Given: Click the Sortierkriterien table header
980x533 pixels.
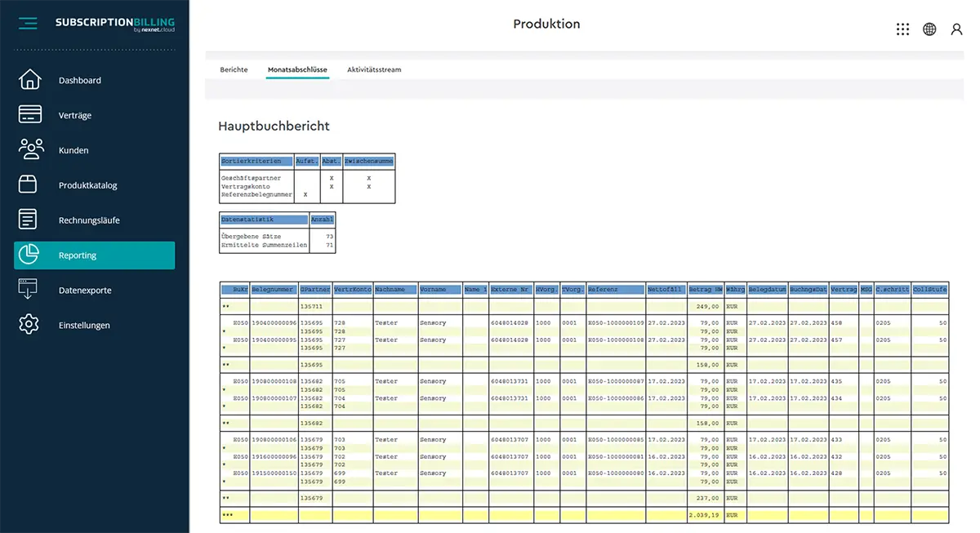Looking at the screenshot, I should coord(256,162).
